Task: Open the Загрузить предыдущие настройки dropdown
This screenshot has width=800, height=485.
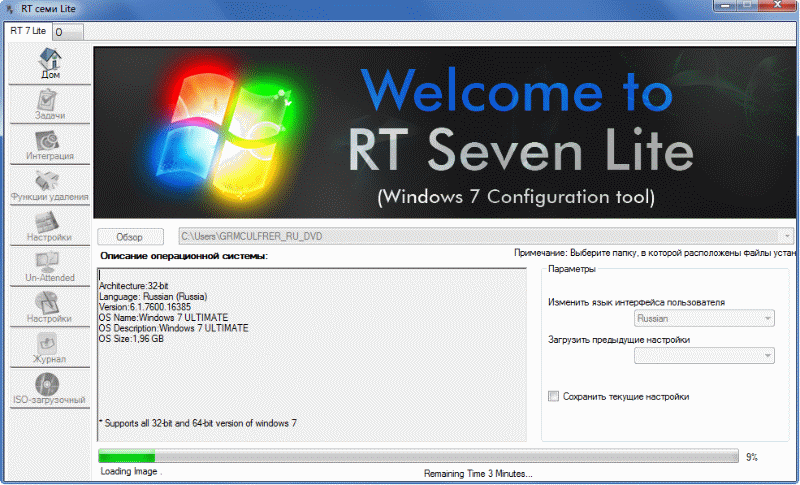Action: point(704,355)
